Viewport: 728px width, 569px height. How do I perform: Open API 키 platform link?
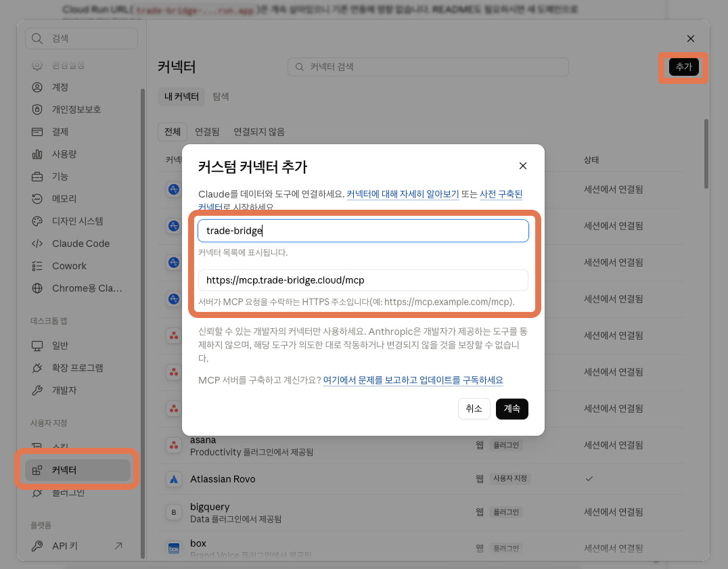(x=79, y=546)
